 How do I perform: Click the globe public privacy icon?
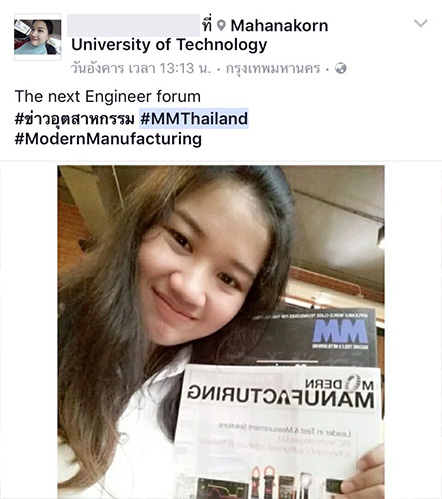click(x=341, y=68)
